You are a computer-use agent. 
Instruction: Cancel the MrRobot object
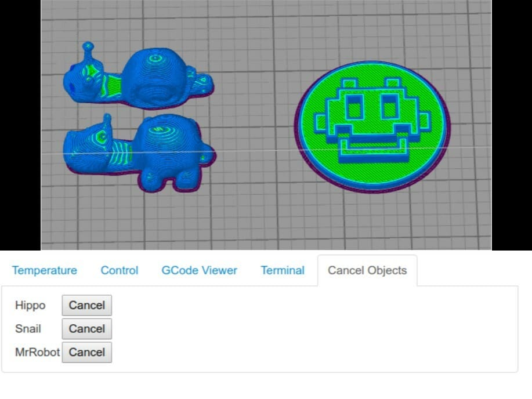[87, 352]
